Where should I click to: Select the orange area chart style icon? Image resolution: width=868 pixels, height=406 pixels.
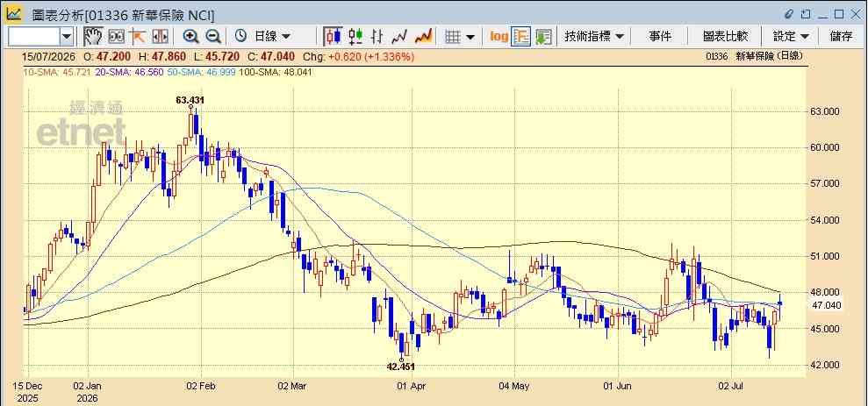423,37
